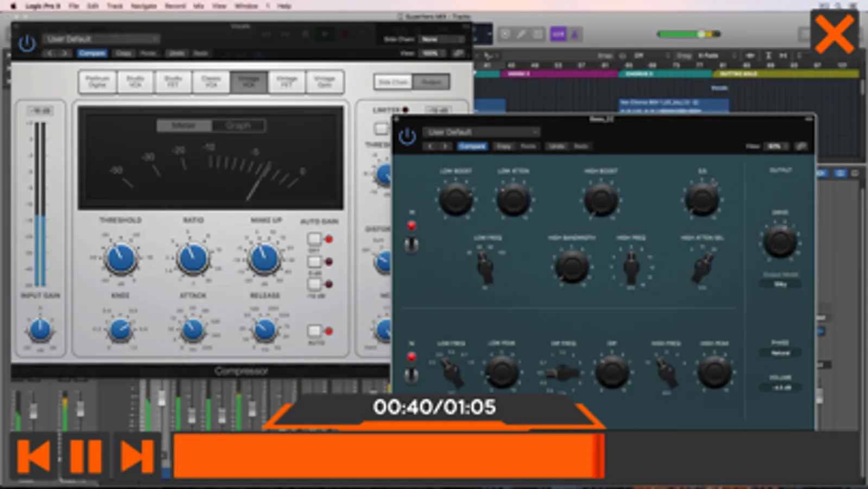This screenshot has width=868, height=489.
Task: Select Studio VCA compressor model tab
Action: click(135, 81)
